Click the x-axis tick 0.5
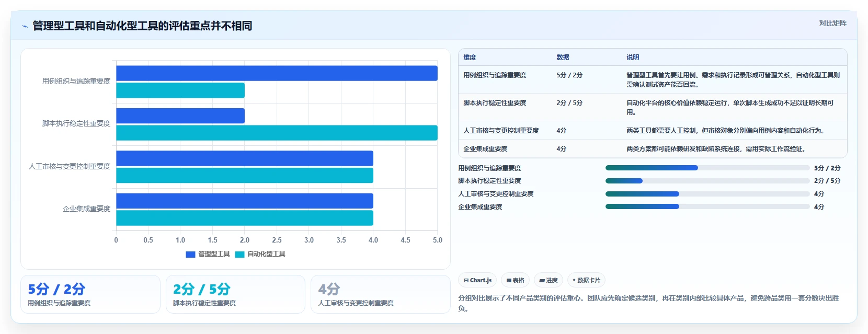The image size is (868, 334). tap(149, 240)
